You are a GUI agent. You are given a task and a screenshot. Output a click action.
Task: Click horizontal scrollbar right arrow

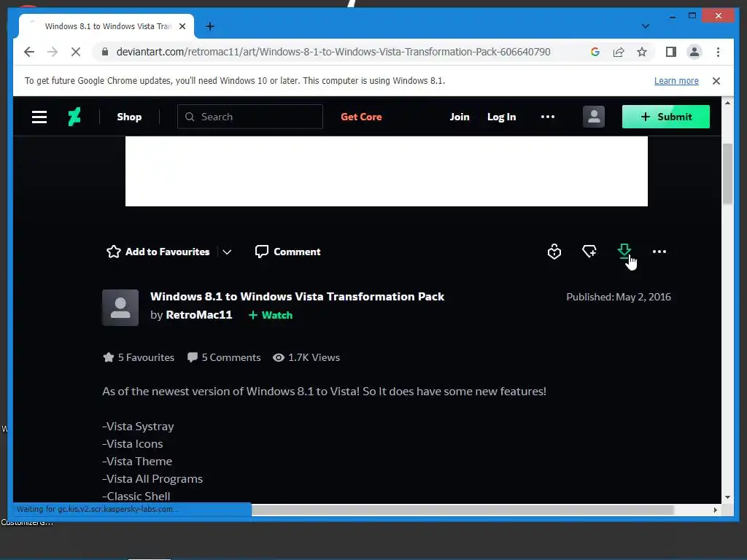pyautogui.click(x=715, y=510)
